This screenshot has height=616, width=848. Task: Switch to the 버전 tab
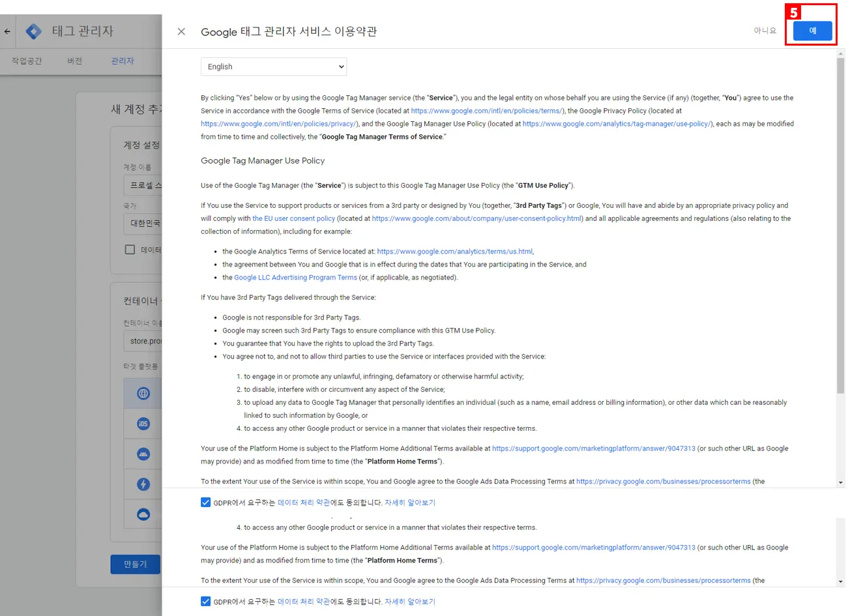[75, 61]
